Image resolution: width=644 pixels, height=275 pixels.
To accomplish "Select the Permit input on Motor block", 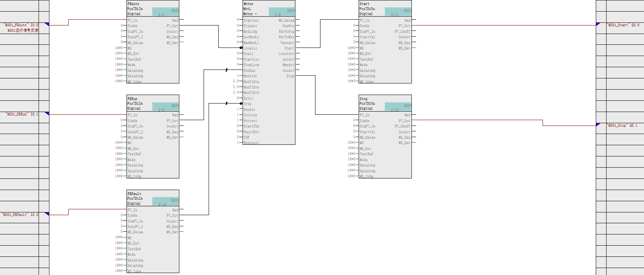I will [x=249, y=110].
